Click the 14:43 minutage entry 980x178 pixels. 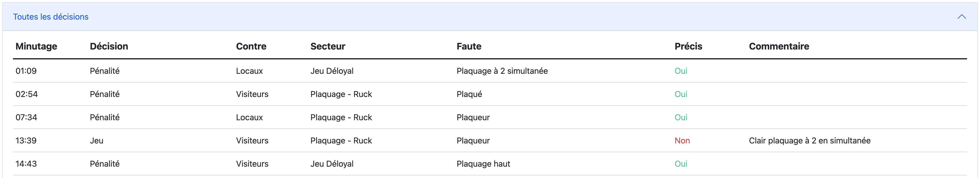coord(26,164)
